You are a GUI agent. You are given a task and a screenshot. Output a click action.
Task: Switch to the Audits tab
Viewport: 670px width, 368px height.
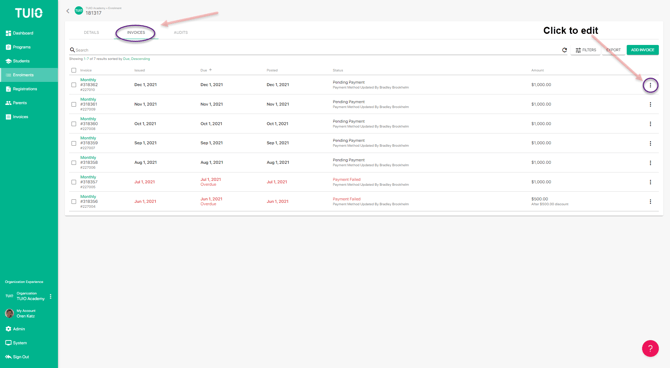coord(181,32)
